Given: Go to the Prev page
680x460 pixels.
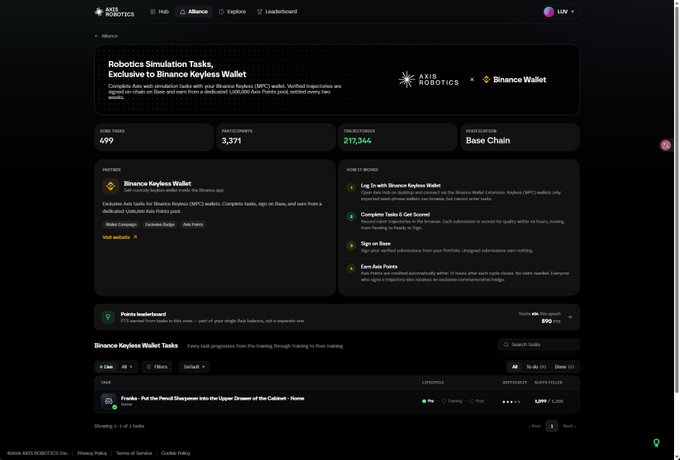Looking at the screenshot, I should 535,426.
